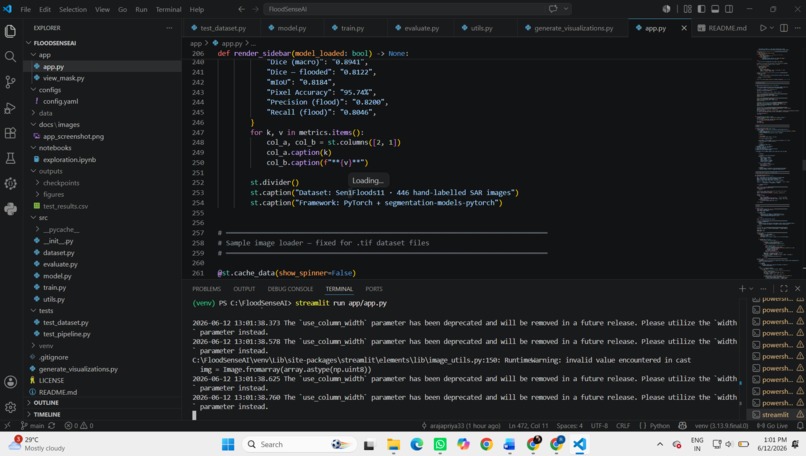The width and height of the screenshot is (806, 456).
Task: Select venv Python interpreter in status bar
Action: (721, 426)
